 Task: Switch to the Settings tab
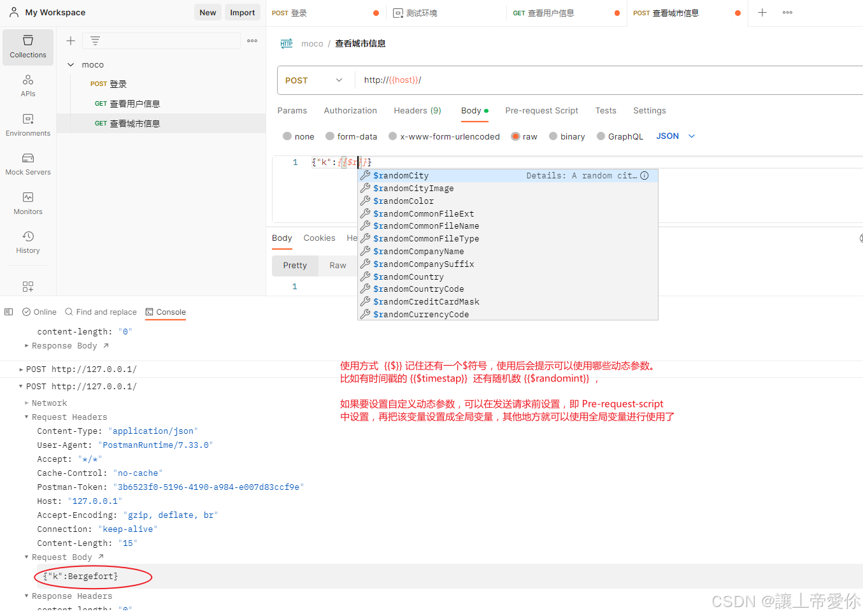pyautogui.click(x=650, y=111)
